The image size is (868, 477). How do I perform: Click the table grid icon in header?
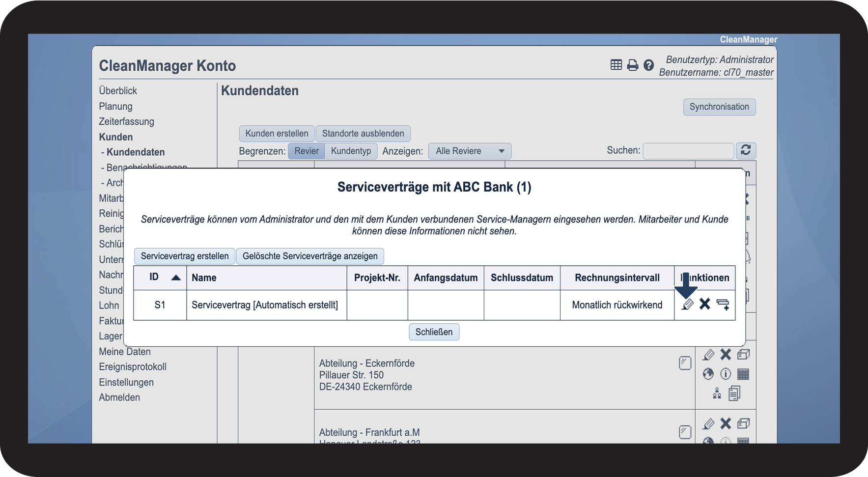[x=616, y=65]
